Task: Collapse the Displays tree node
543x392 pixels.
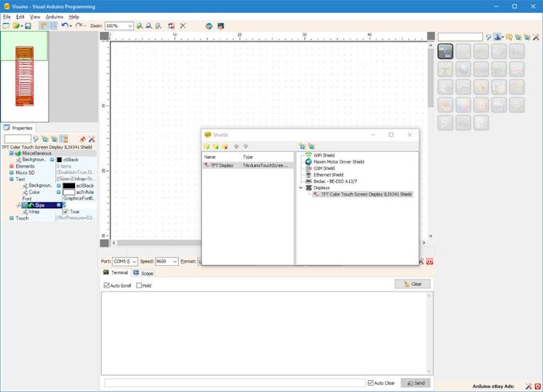Action: (300, 188)
